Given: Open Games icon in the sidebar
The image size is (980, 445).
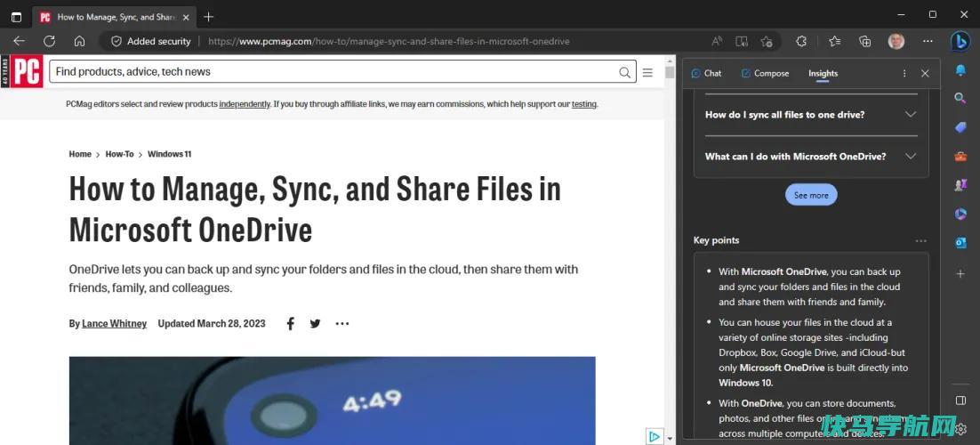Looking at the screenshot, I should (960, 185).
